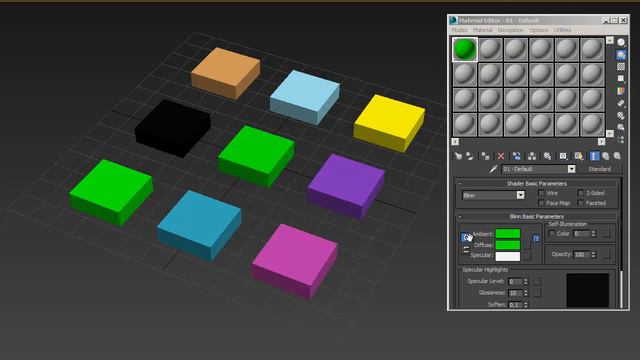Image resolution: width=640 pixels, height=360 pixels.
Task: Click the Glossiness spinner arrows
Action: coord(526,293)
